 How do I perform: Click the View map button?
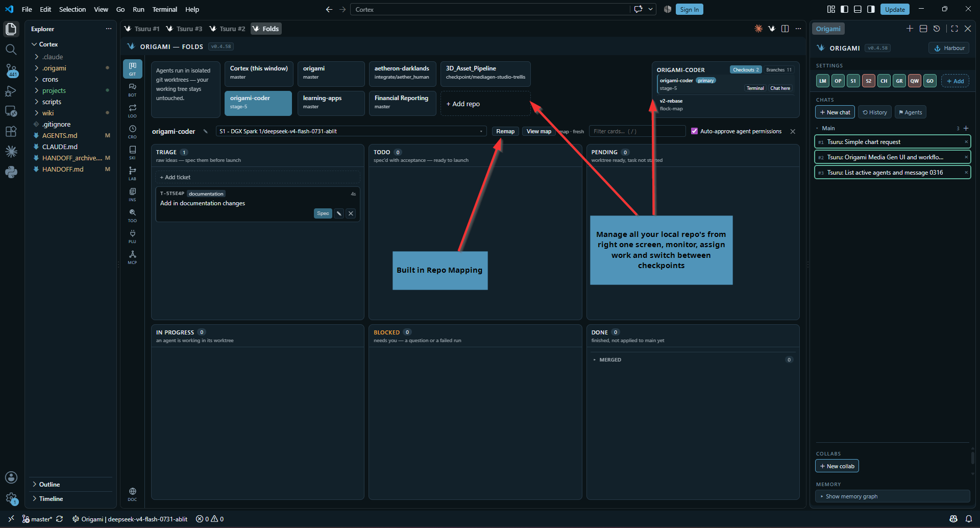[x=539, y=131]
